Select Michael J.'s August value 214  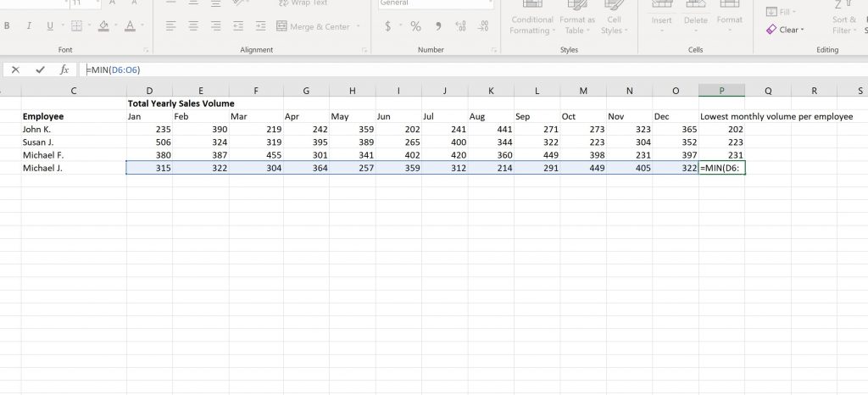(491, 168)
